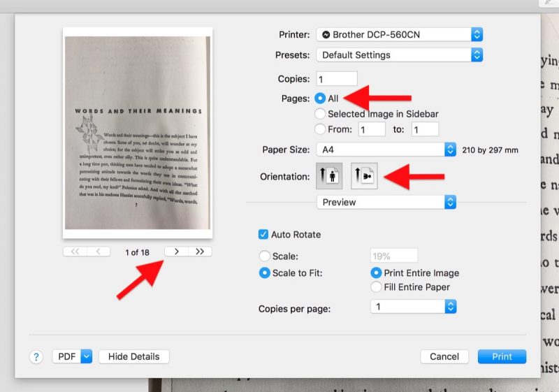Open print dialog help button

(x=36, y=357)
